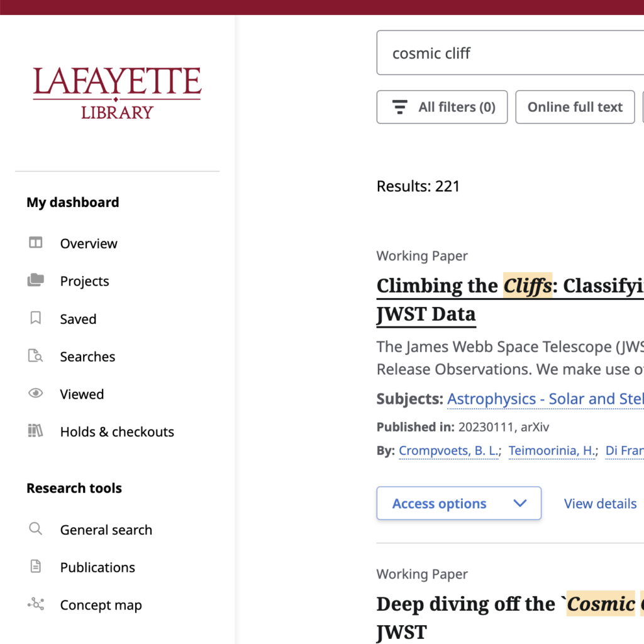
Task: Click the Publications document icon
Action: pyautogui.click(x=36, y=567)
